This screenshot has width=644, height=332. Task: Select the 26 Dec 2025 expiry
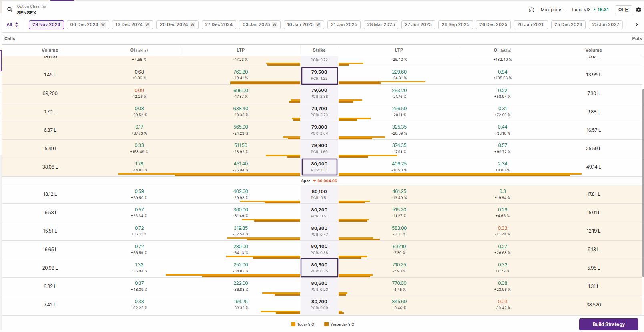pyautogui.click(x=493, y=24)
